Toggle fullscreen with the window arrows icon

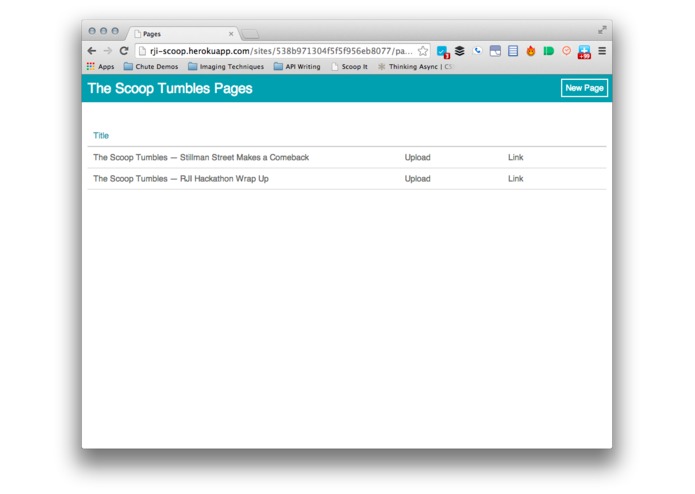[602, 30]
